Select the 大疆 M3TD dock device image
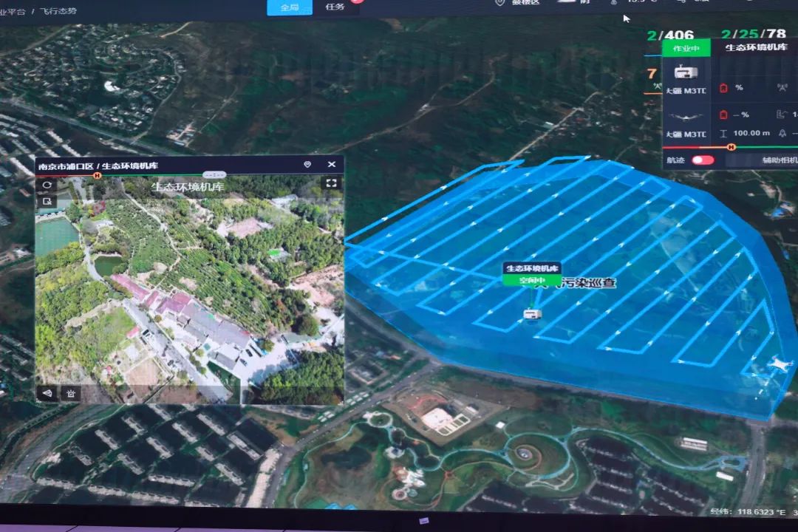This screenshot has height=532, width=798. pos(686,74)
